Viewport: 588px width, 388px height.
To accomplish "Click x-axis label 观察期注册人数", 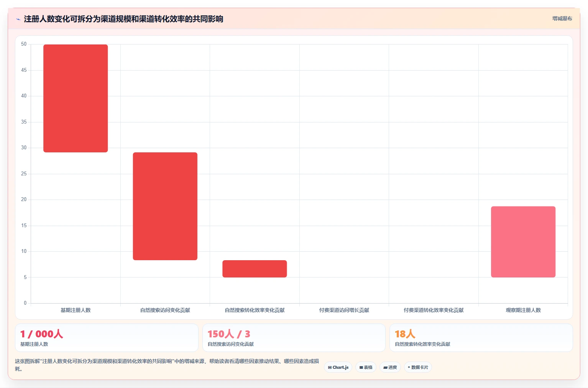I will click(x=523, y=310).
